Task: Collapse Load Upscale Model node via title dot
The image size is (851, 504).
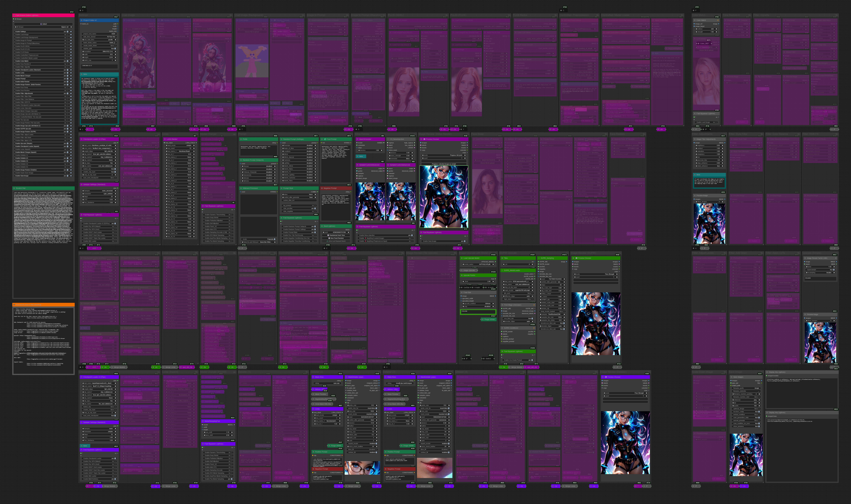Action: [462, 258]
